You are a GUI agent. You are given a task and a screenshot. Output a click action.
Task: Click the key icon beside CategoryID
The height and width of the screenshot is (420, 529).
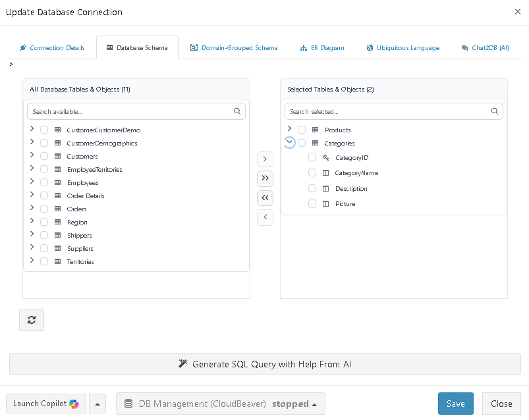click(x=325, y=157)
